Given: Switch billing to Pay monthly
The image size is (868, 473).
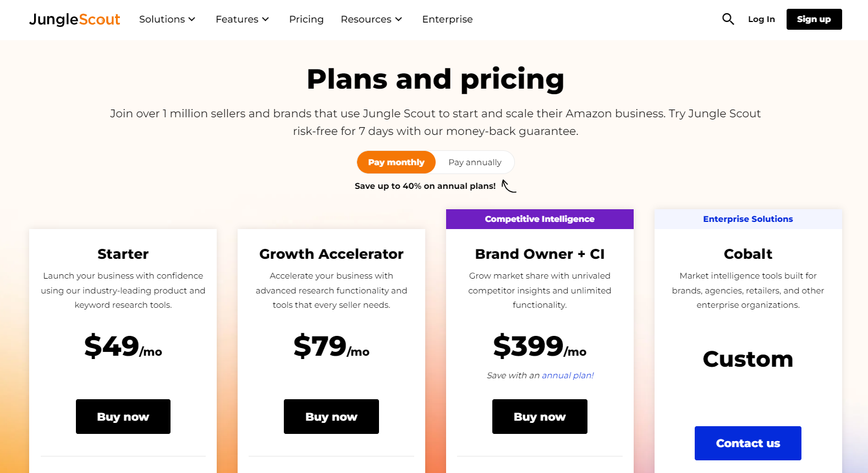Looking at the screenshot, I should (396, 162).
